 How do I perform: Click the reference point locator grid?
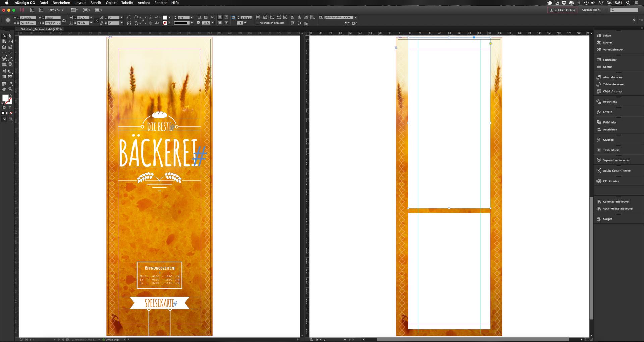pyautogui.click(x=8, y=20)
